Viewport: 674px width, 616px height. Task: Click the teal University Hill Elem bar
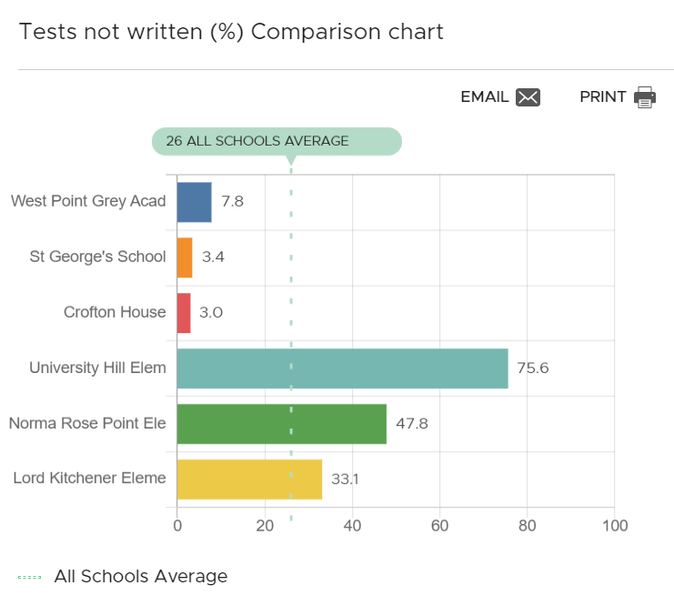(x=342, y=369)
